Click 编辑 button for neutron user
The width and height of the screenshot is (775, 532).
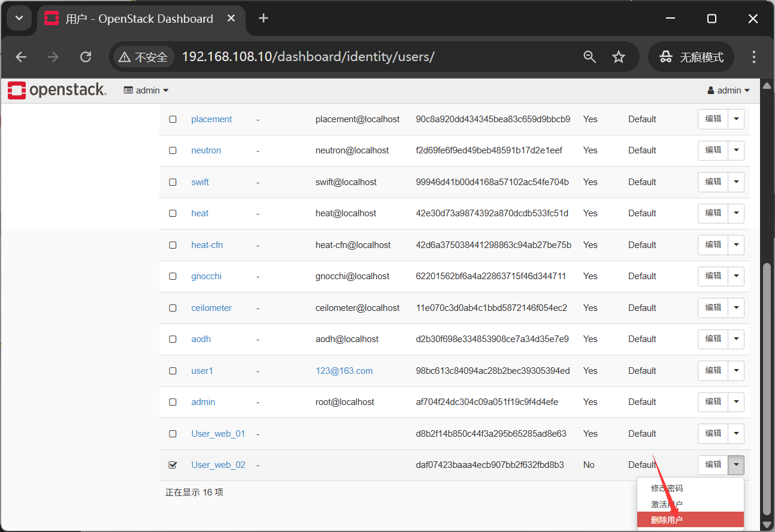point(713,150)
